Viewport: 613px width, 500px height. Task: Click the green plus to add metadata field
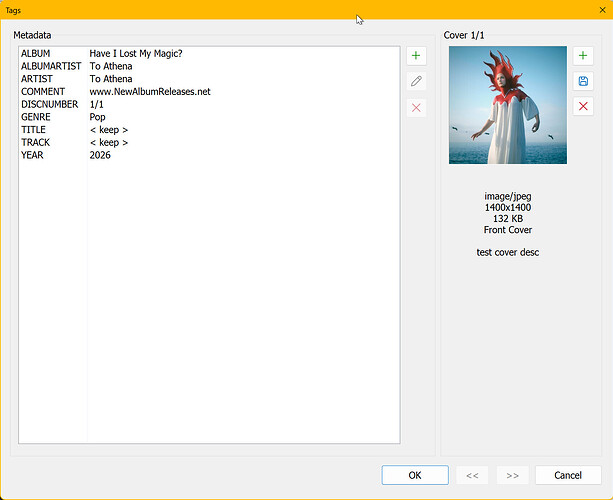416,56
